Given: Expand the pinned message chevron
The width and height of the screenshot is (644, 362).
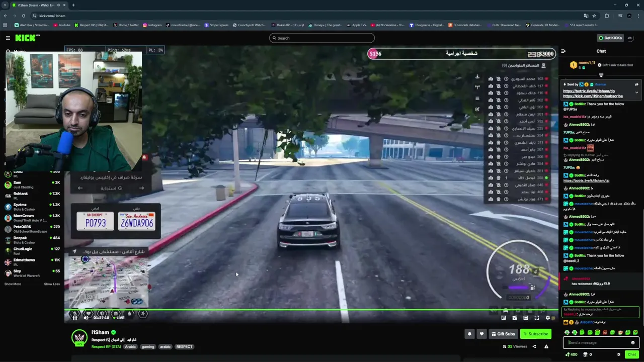Looking at the screenshot, I should tap(636, 93).
